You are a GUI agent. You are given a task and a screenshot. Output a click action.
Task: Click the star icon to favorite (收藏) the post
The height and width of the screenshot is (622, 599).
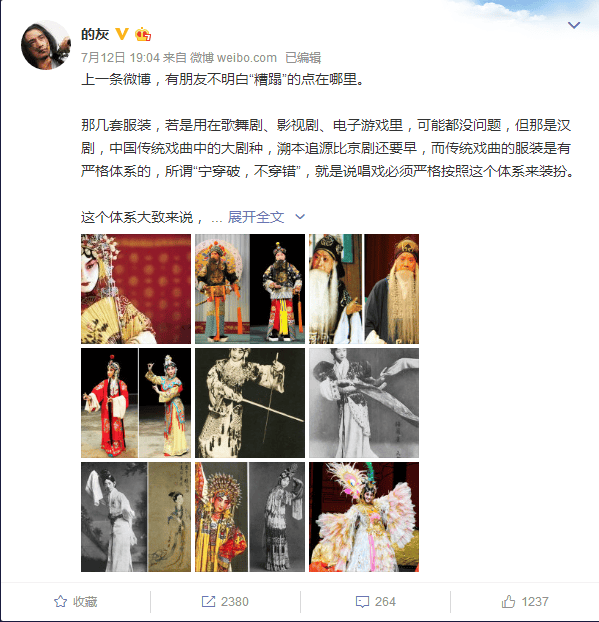[x=60, y=601]
